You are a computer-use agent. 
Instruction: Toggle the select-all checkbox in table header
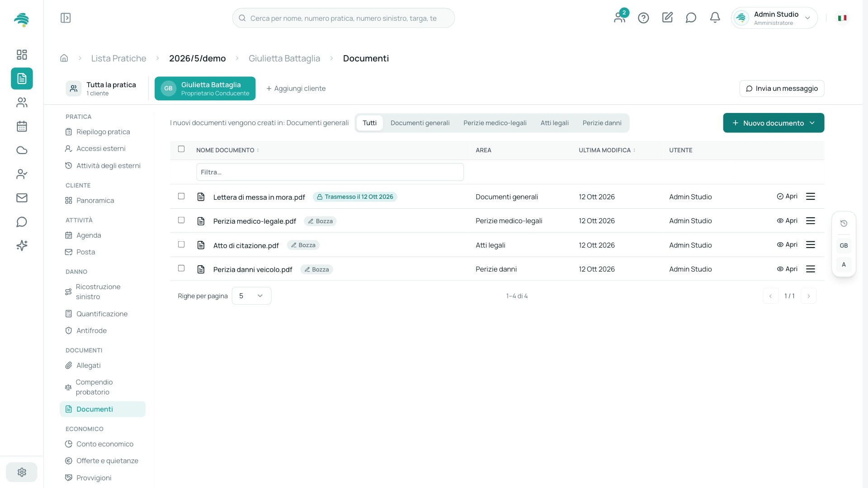click(181, 149)
